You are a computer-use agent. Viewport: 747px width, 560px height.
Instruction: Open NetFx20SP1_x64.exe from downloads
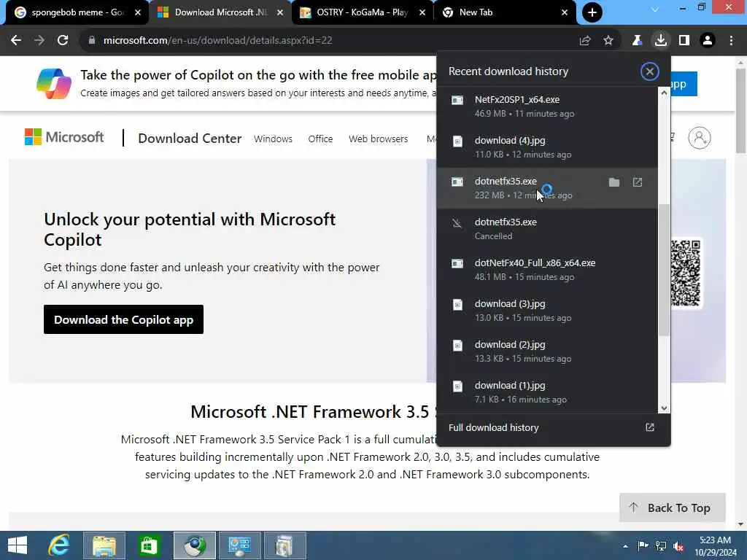[547, 106]
